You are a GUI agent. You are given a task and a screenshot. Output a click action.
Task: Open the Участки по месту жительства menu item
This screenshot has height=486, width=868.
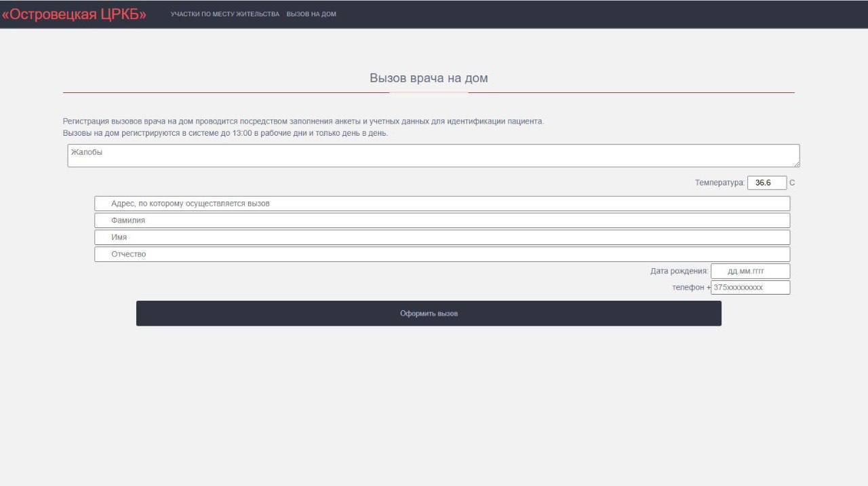224,14
